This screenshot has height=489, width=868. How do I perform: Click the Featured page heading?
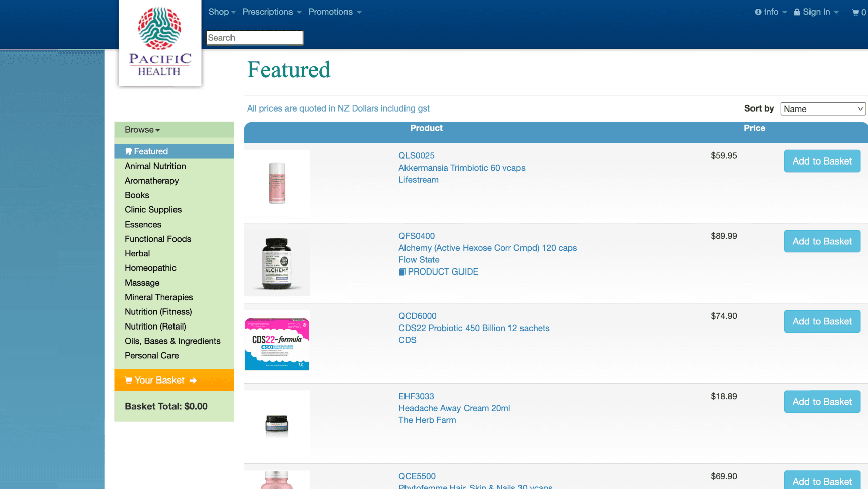288,70
